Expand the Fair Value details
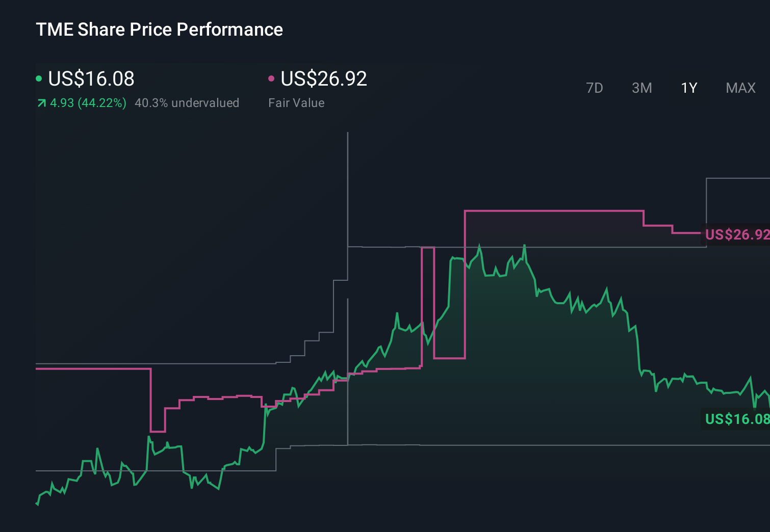770x532 pixels. click(296, 102)
